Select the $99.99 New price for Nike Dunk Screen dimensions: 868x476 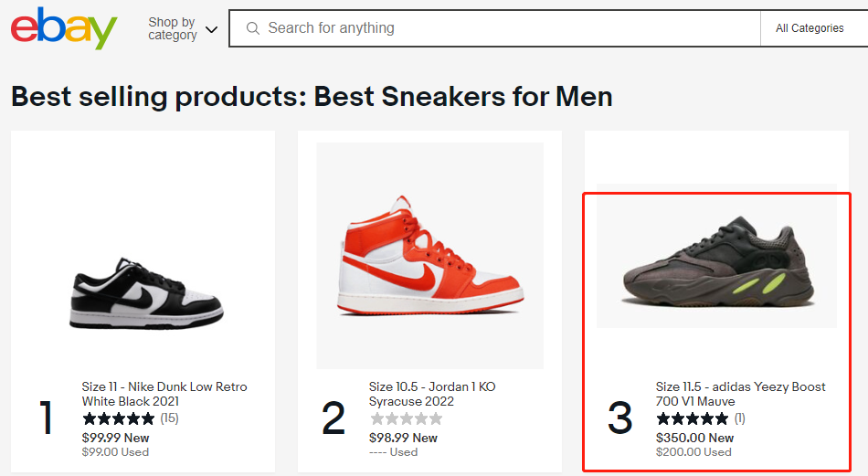pyautogui.click(x=116, y=438)
